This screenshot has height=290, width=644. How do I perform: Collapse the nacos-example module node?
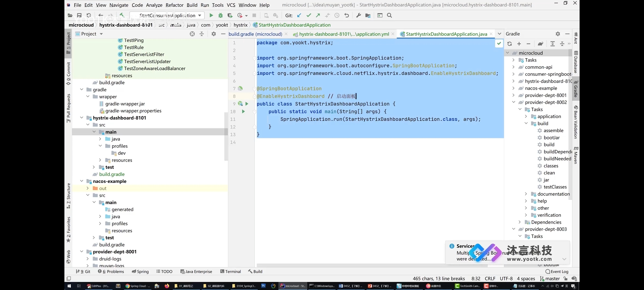pos(82,181)
